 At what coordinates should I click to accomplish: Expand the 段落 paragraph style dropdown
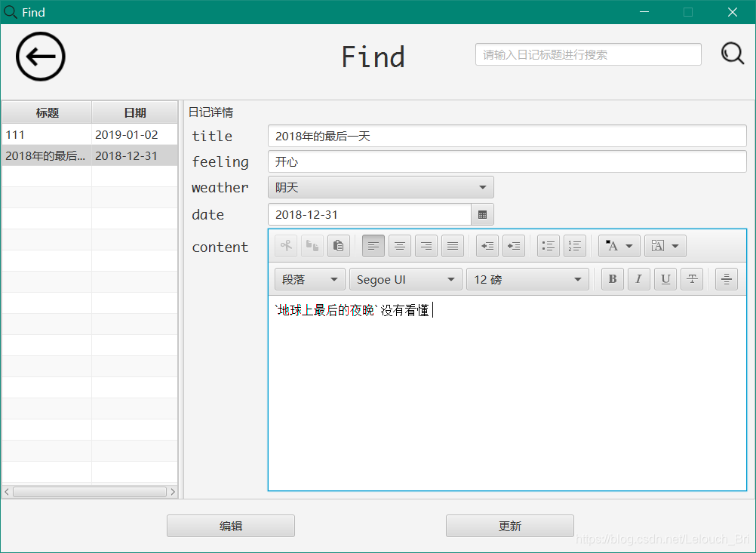(310, 279)
